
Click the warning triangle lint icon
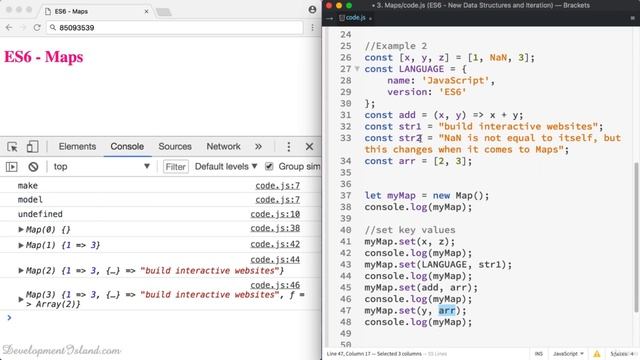597,354
